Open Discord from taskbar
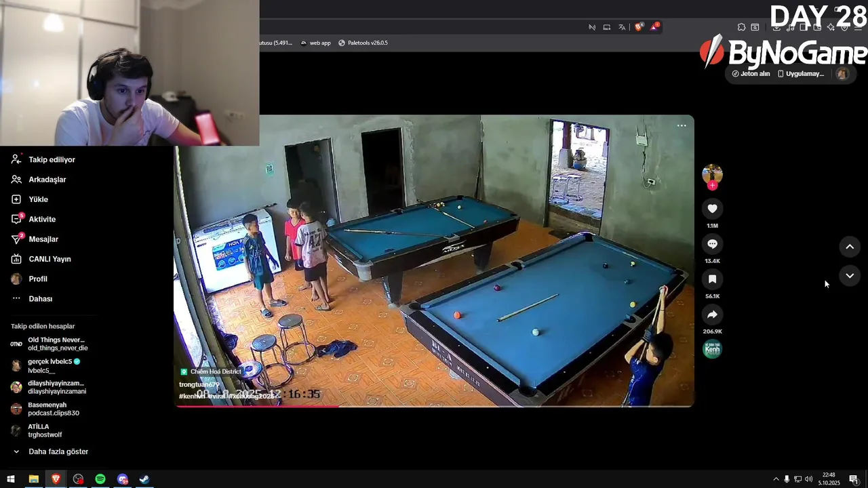Screen dimensions: 868x488 click(123, 479)
